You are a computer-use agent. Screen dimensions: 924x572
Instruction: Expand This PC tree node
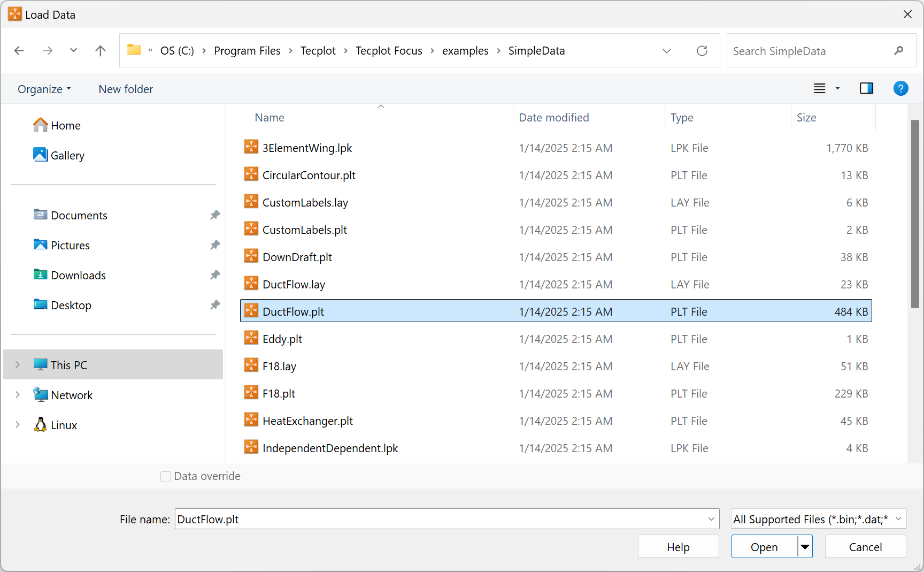tap(18, 365)
